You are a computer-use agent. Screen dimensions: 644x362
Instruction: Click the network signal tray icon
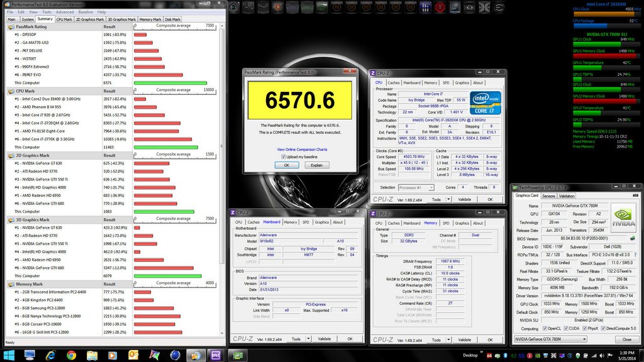[x=594, y=356]
